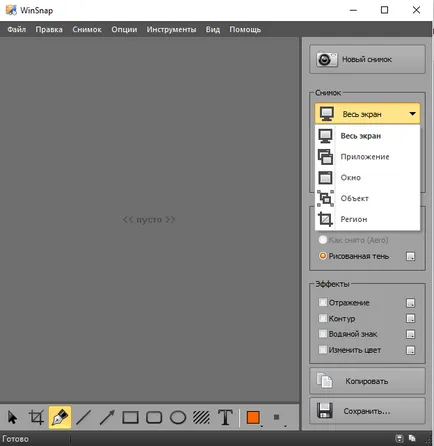Click the Готово status text

pos(15,439)
